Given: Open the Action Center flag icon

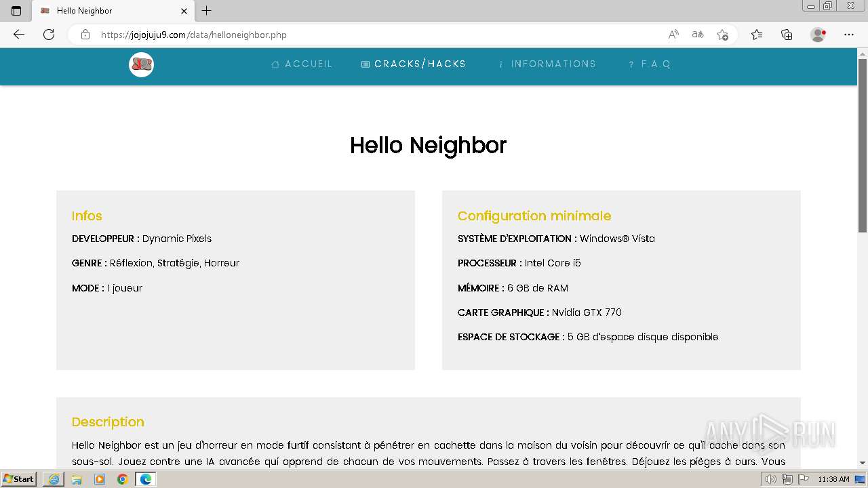Looking at the screenshot, I should point(804,479).
